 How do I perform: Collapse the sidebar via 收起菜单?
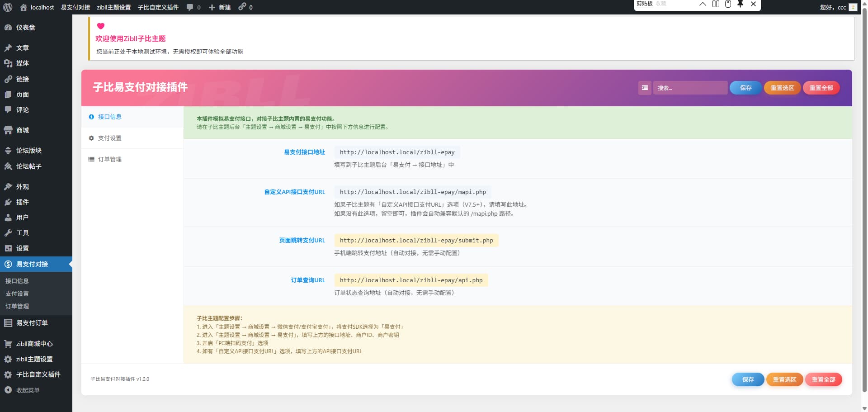click(x=36, y=390)
